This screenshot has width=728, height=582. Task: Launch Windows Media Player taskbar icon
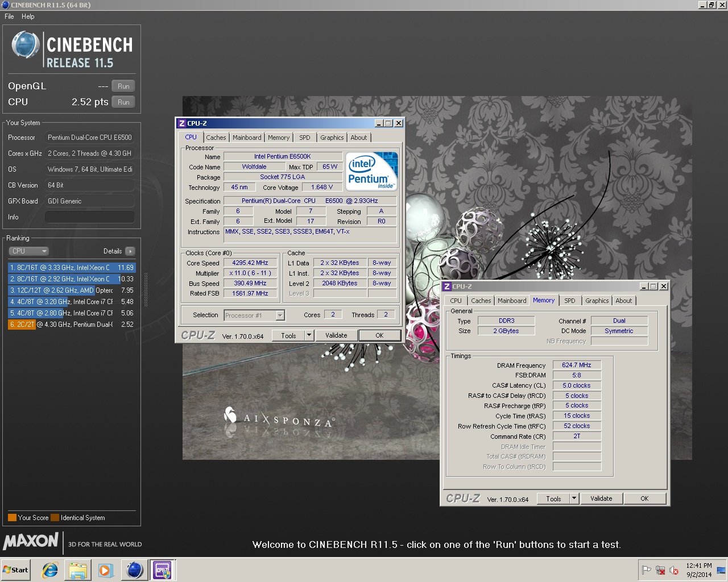click(x=105, y=570)
